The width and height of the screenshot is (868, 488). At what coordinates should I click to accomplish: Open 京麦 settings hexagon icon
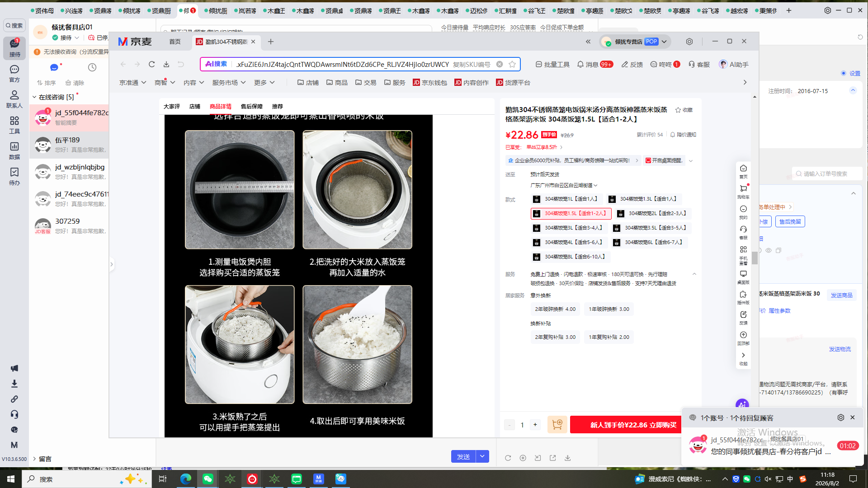click(x=689, y=42)
